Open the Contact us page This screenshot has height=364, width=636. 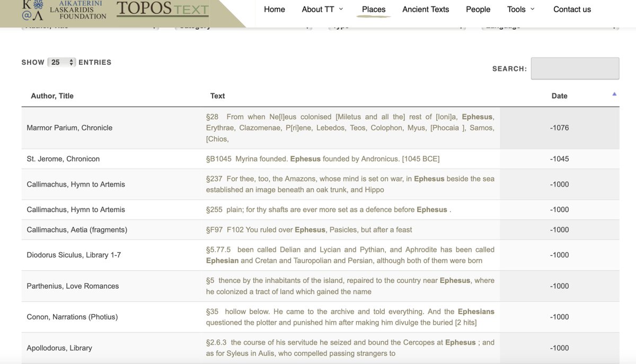(x=572, y=9)
